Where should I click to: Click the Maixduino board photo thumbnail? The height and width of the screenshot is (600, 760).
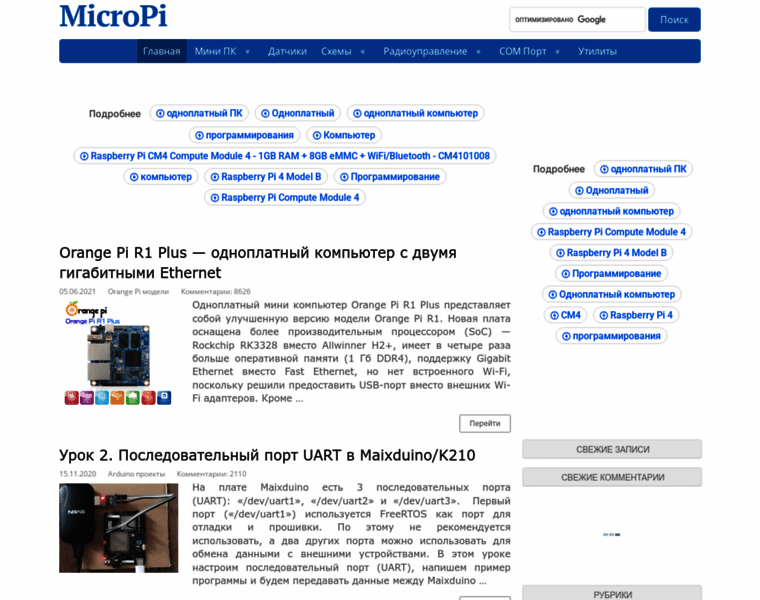[x=119, y=528]
